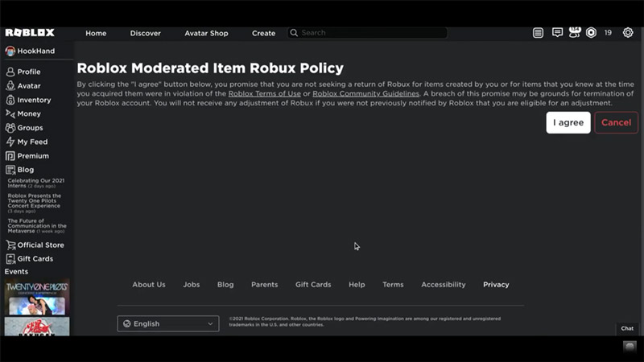The image size is (644, 362).
Task: Open the Official Store sidebar item
Action: 40,245
